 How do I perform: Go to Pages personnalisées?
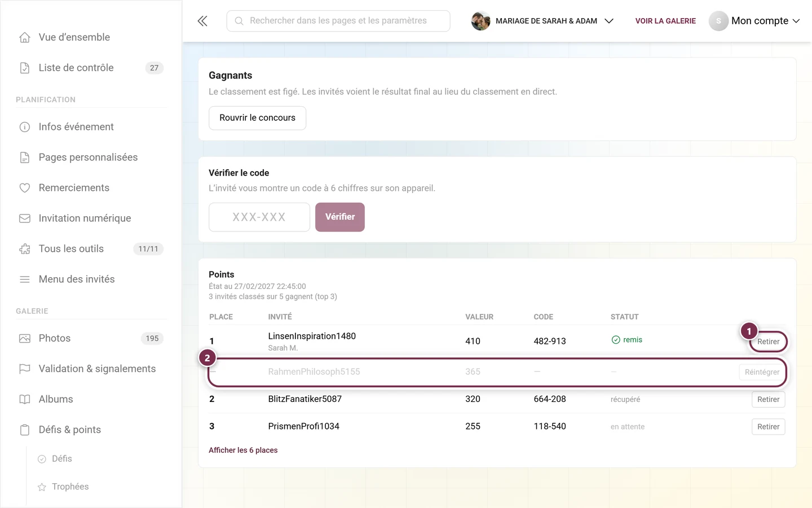click(88, 157)
